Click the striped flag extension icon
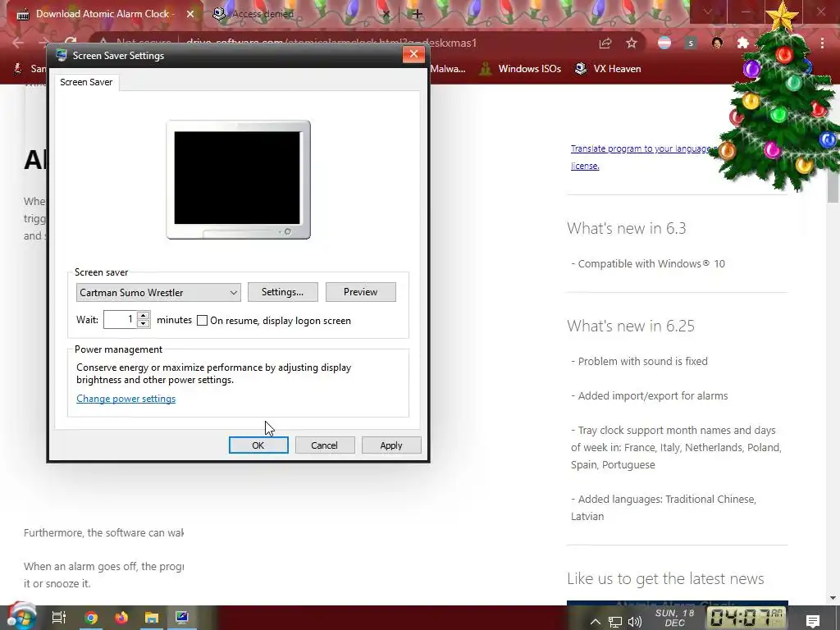Image resolution: width=840 pixels, height=630 pixels. 664,43
